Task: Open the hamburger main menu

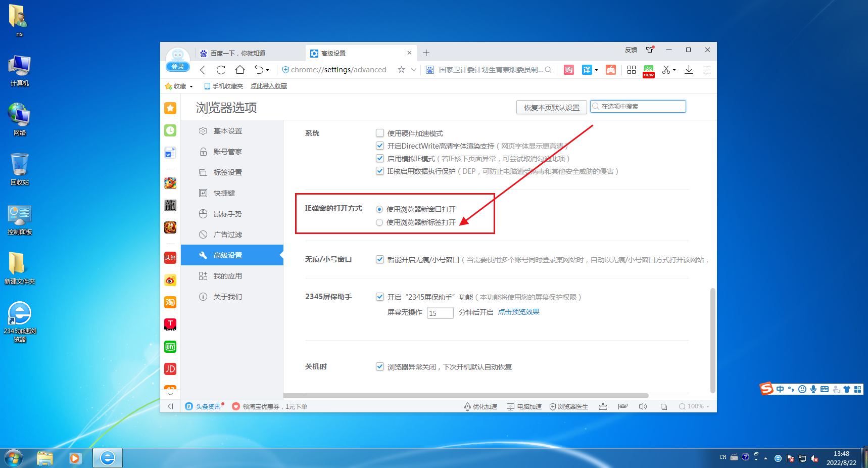Action: coord(707,70)
